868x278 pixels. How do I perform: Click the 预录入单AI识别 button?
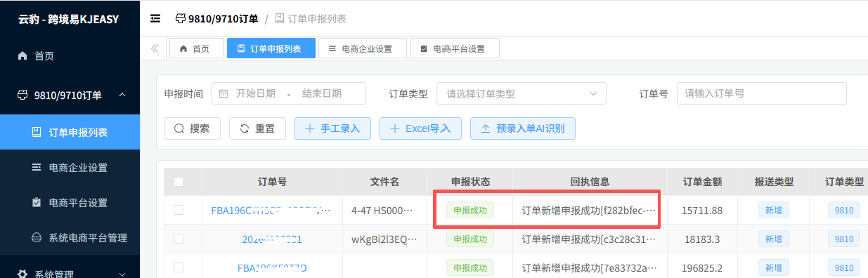pos(522,128)
